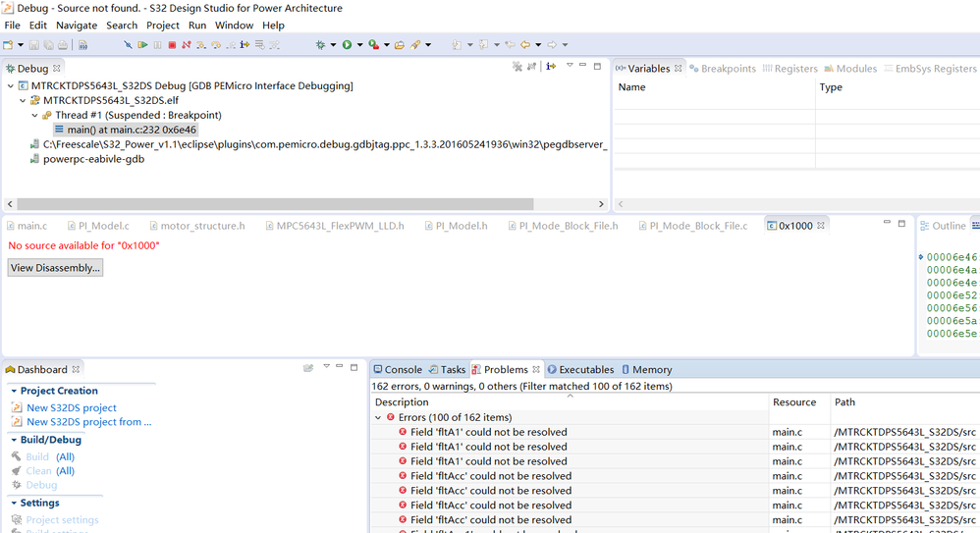Toggle Instruction Stepping in Debug view toolbar

(x=551, y=66)
